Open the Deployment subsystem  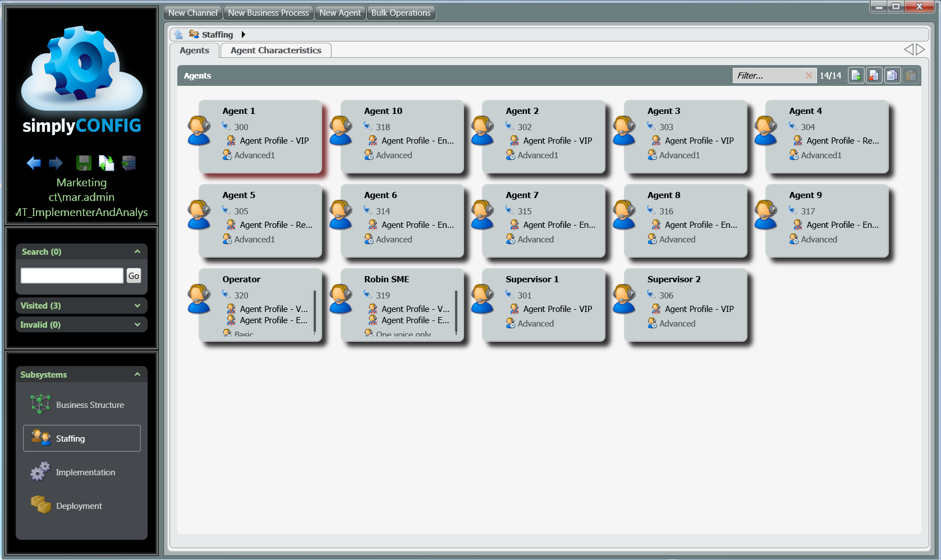click(82, 506)
